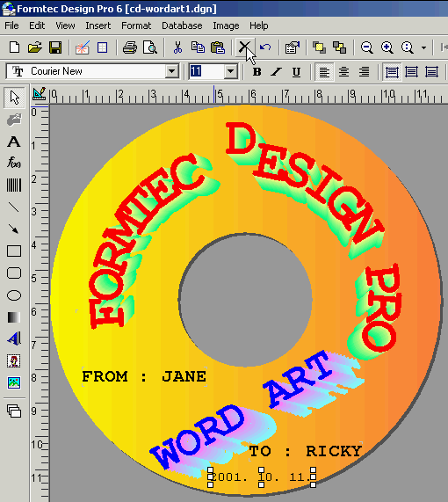
Task: Open the View menu
Action: point(65,25)
